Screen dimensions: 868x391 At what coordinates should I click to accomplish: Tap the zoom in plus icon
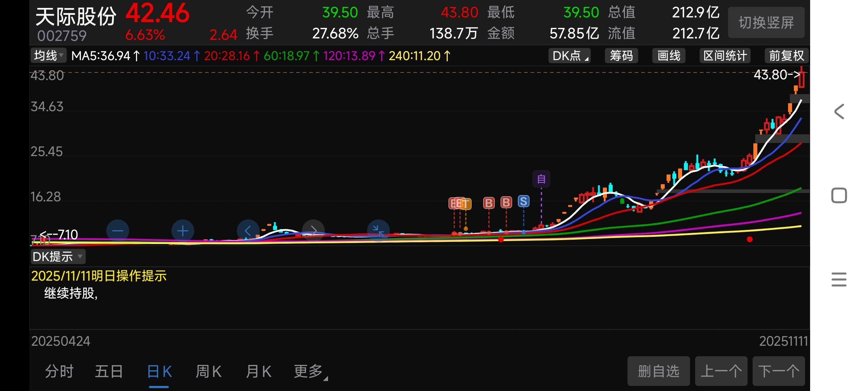pos(183,231)
